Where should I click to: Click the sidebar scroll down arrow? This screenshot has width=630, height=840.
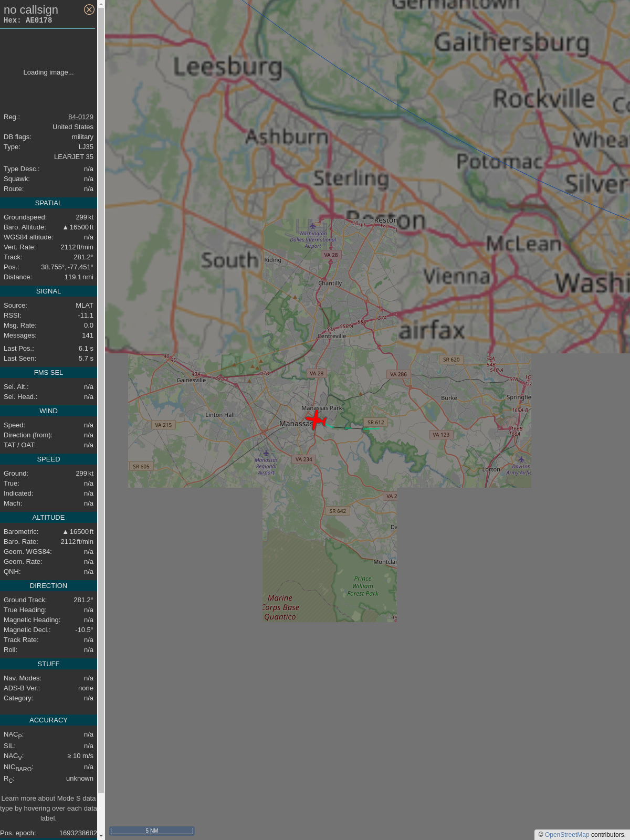coord(101,836)
